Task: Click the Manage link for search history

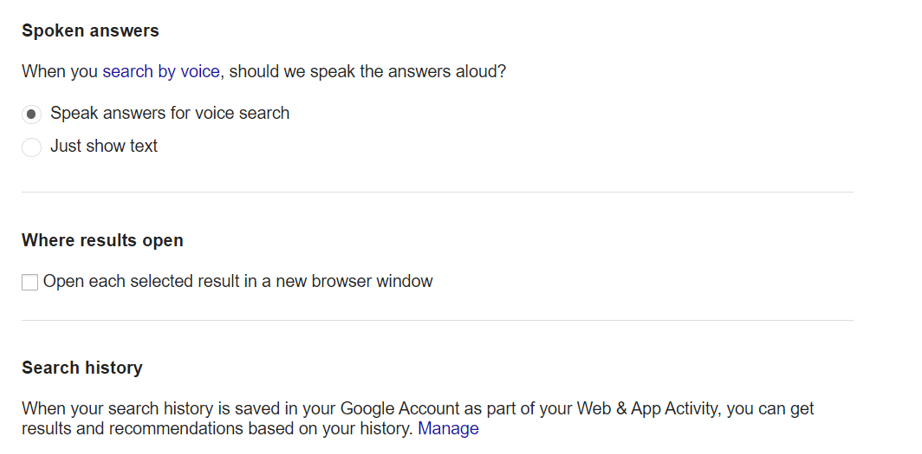Action: tap(448, 429)
